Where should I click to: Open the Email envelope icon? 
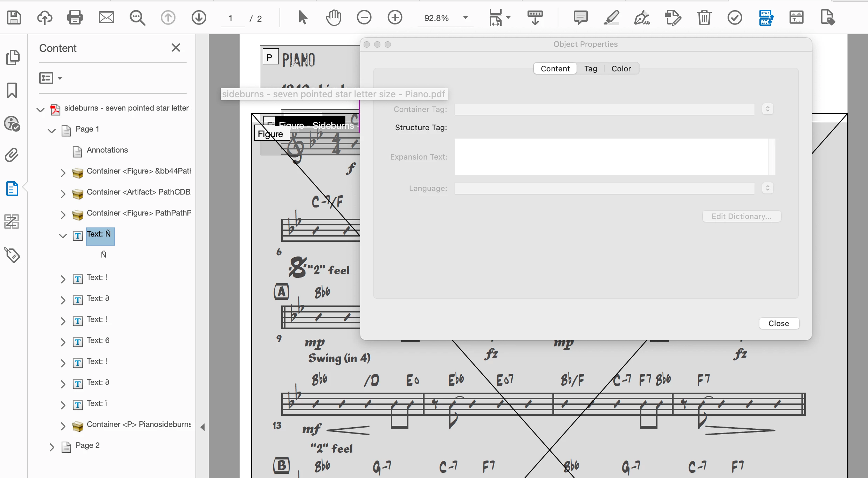coord(106,17)
